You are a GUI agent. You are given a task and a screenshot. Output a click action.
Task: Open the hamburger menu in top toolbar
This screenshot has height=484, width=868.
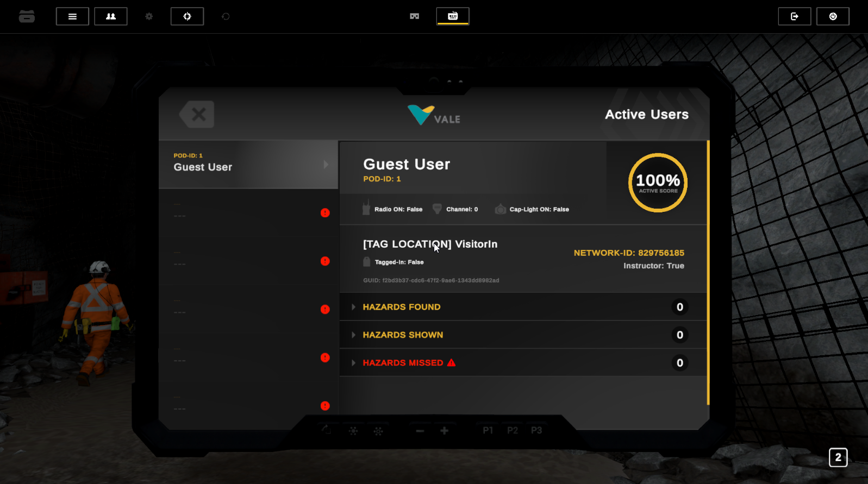(x=72, y=16)
